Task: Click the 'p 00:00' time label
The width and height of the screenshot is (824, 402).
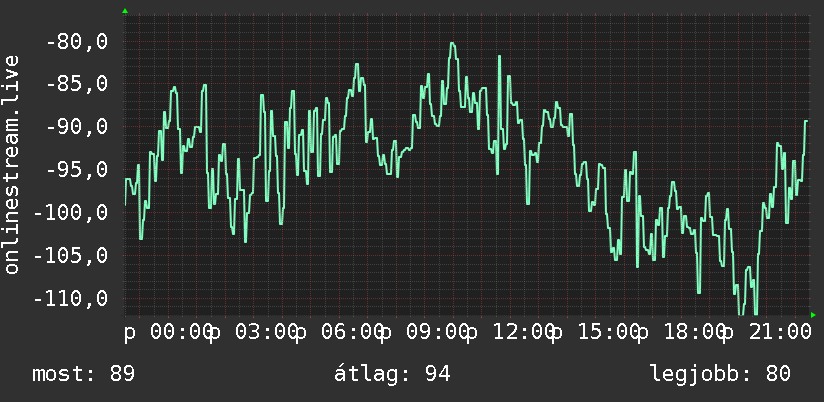Action: click(x=169, y=333)
